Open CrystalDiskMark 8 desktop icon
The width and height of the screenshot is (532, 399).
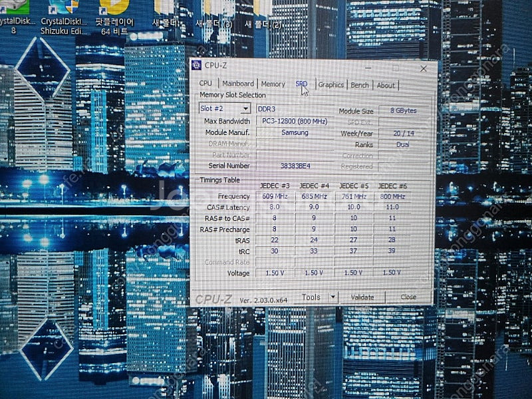[15, 18]
